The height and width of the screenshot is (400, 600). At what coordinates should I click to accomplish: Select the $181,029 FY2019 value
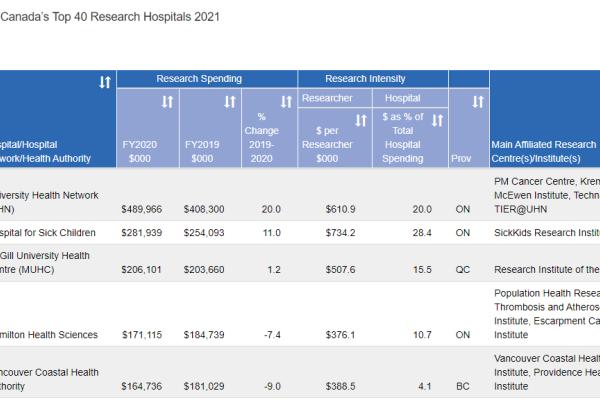point(204,387)
